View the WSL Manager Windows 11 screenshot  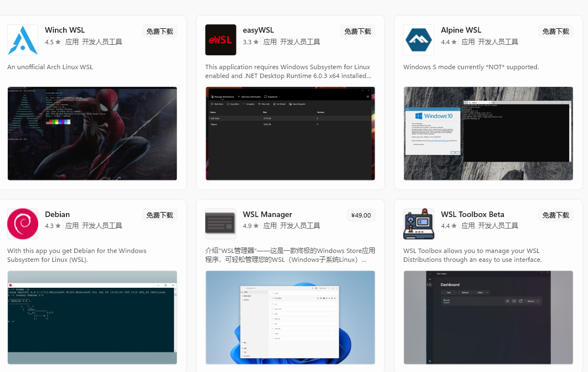[290, 317]
